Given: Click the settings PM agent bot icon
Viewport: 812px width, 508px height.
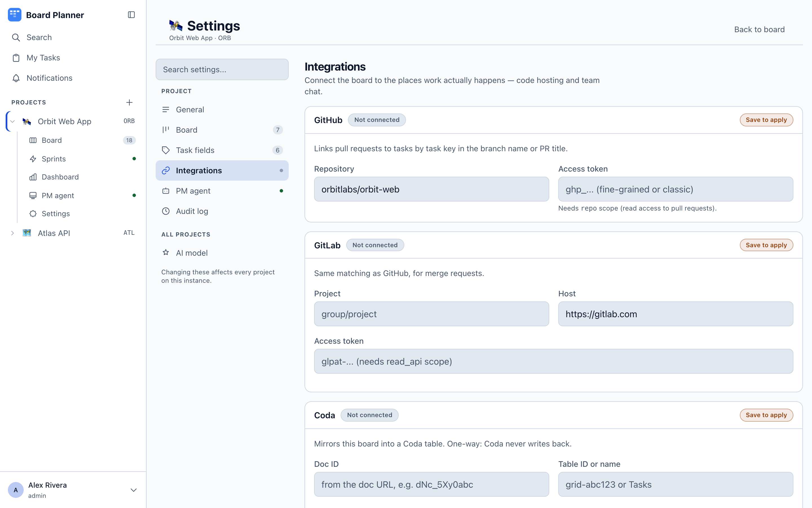Looking at the screenshot, I should pos(166,191).
